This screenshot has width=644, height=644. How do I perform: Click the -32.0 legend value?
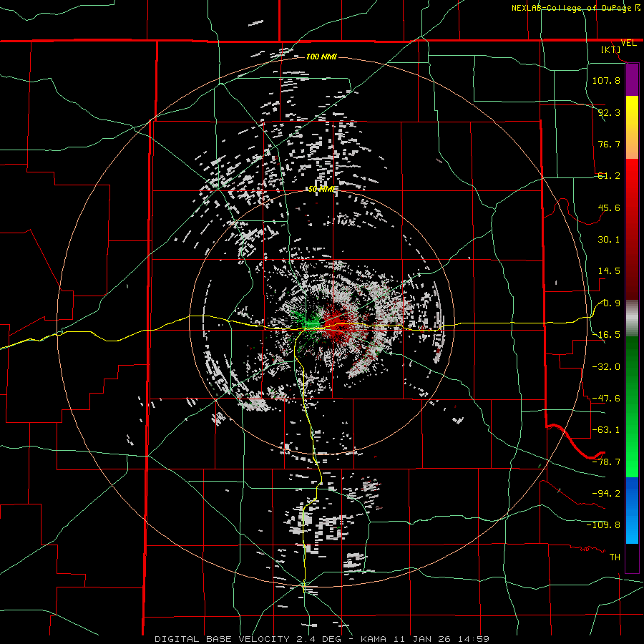(x=606, y=366)
